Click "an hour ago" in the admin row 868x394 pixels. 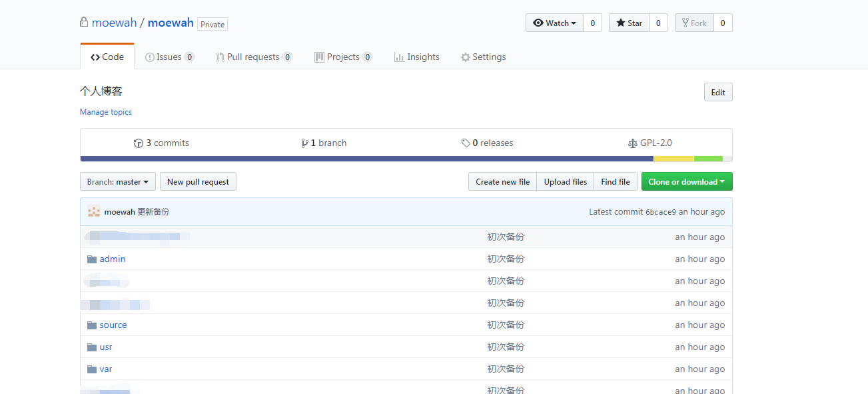coord(699,259)
